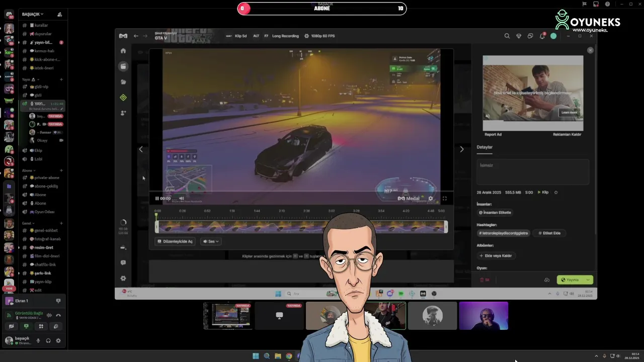The width and height of the screenshot is (644, 362).
Task: Open Medal home from sidebar
Action: (x=123, y=51)
